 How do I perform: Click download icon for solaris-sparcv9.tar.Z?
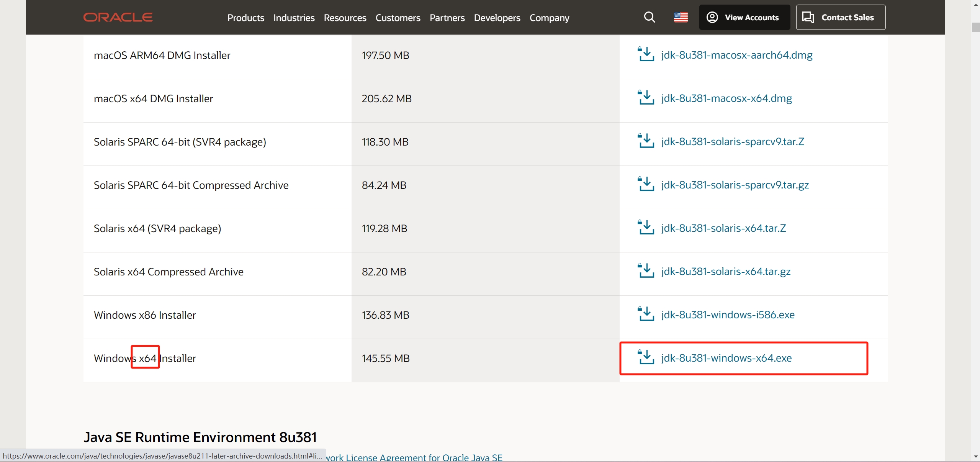(x=646, y=141)
